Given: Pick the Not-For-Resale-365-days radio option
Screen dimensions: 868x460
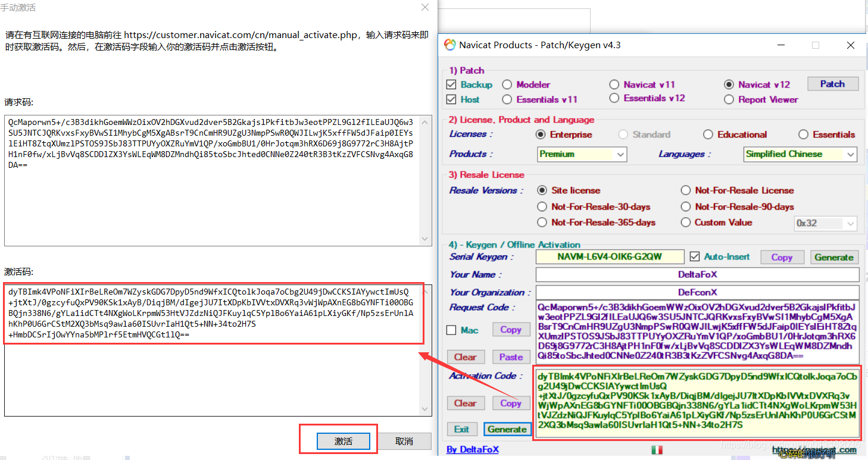Looking at the screenshot, I should (x=542, y=223).
